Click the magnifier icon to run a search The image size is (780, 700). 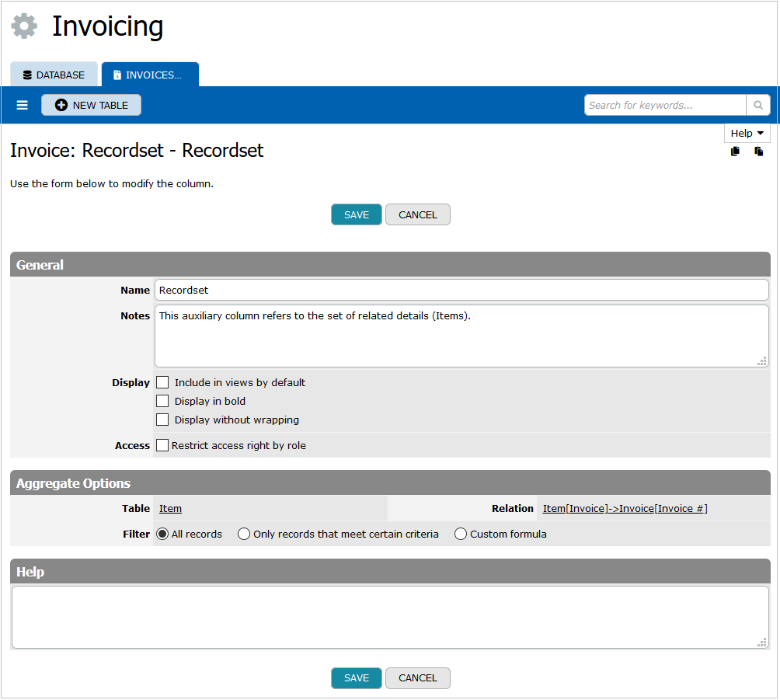point(757,104)
